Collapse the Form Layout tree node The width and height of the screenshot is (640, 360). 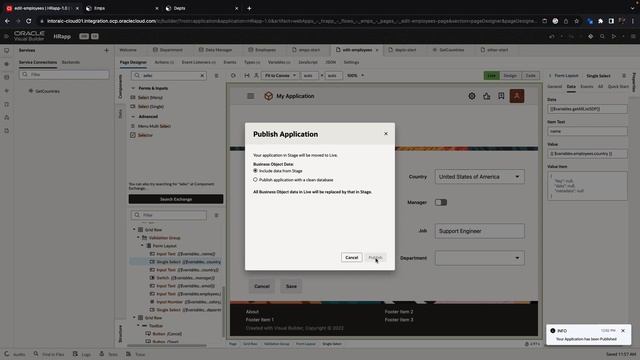[142, 246]
